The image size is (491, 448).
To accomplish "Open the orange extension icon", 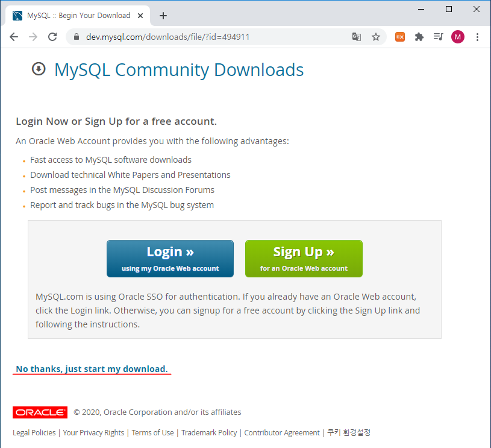I will coord(400,37).
